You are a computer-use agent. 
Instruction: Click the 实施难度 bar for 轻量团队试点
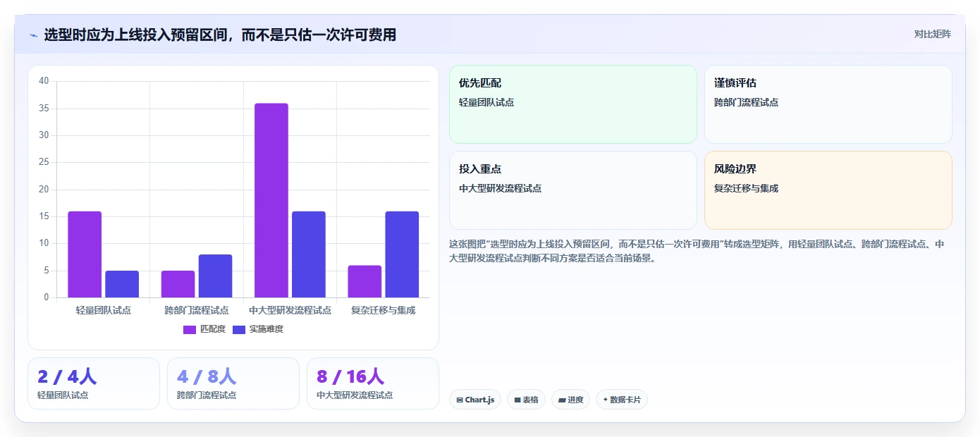pyautogui.click(x=122, y=284)
